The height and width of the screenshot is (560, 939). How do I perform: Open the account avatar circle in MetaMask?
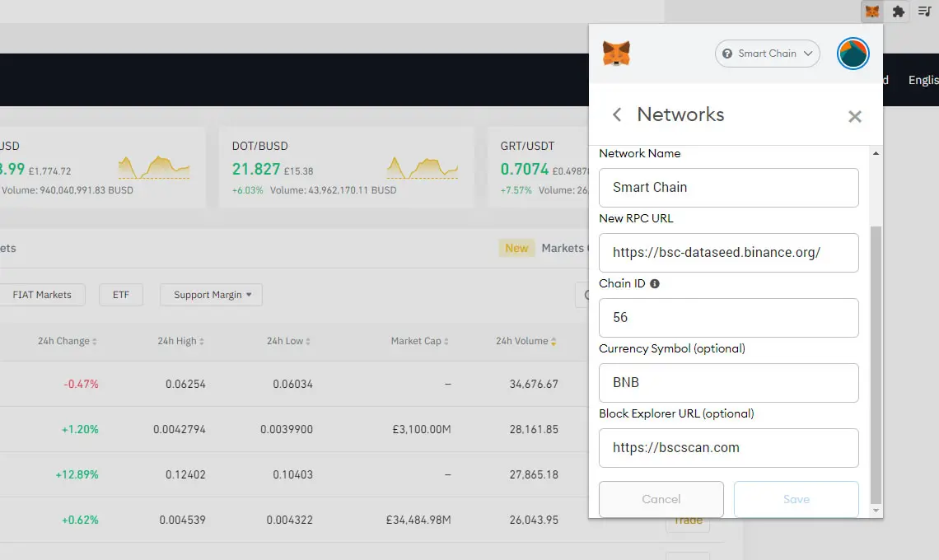click(x=853, y=54)
